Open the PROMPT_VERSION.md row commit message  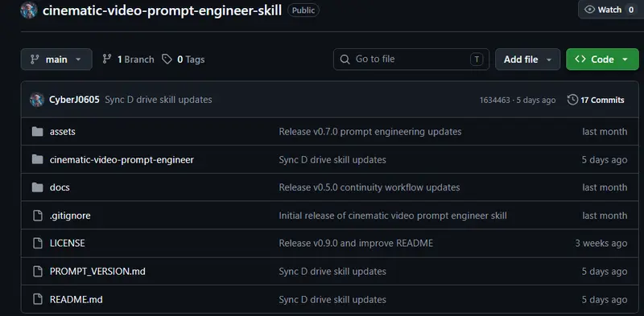[x=332, y=271]
